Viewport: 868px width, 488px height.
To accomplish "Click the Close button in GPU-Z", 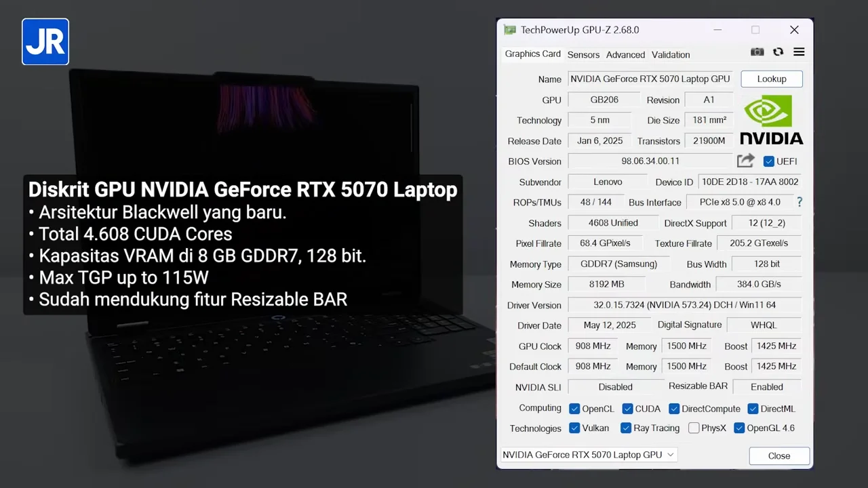I will (x=779, y=456).
